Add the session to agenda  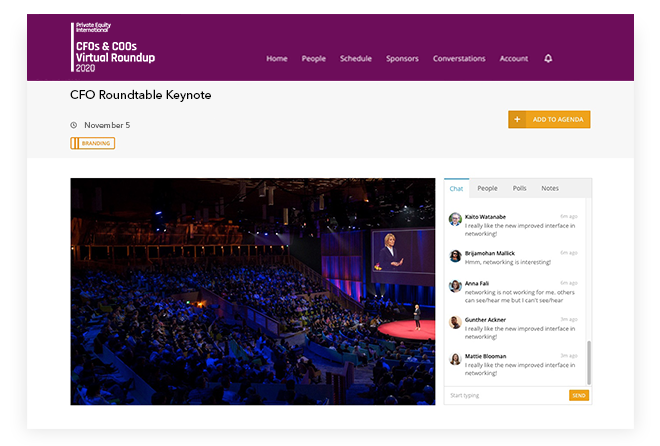[x=549, y=119]
